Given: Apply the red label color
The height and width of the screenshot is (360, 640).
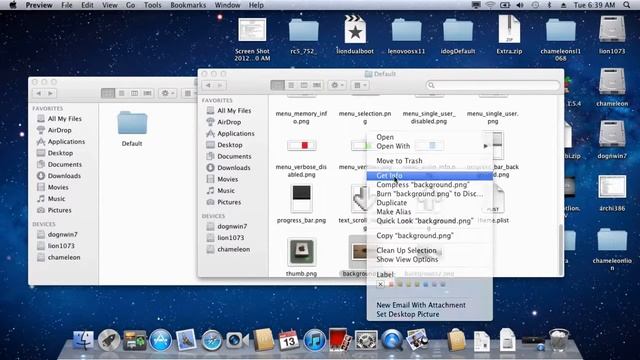Looking at the screenshot, I should pyautogui.click(x=391, y=284).
